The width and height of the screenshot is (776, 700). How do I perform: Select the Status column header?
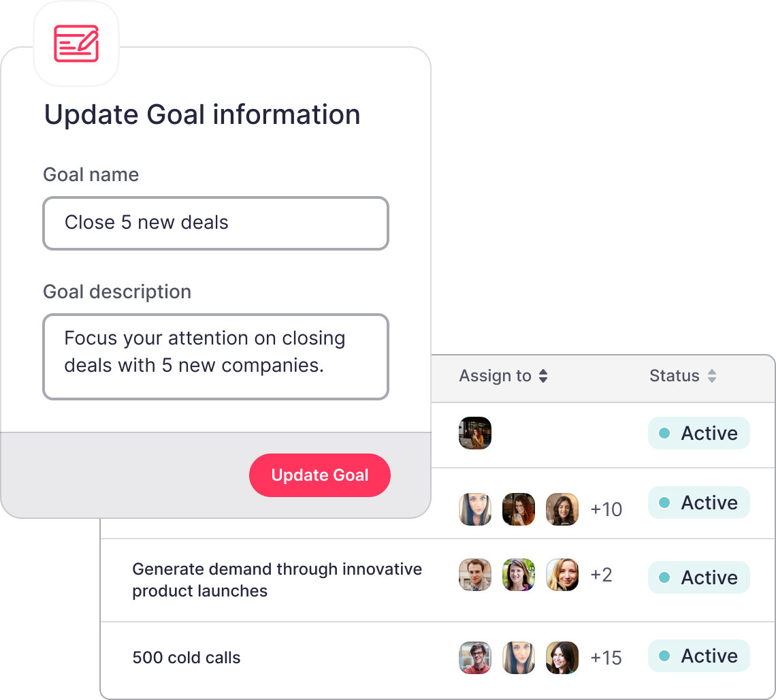tap(674, 376)
